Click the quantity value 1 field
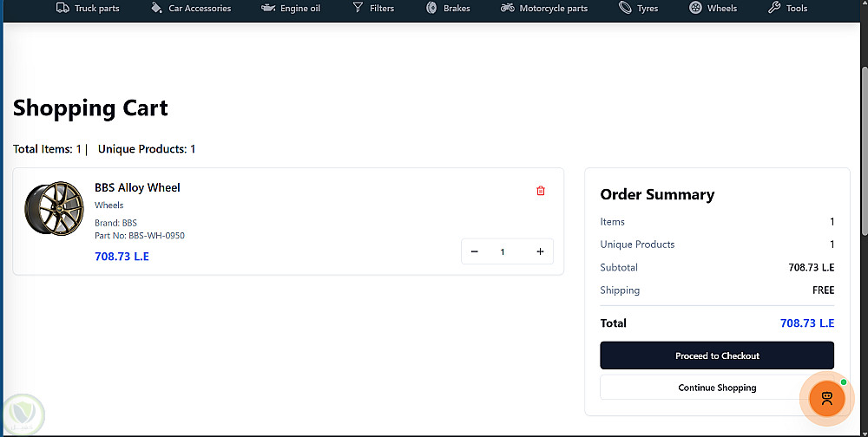Viewport: 868px width, 437px height. point(503,251)
